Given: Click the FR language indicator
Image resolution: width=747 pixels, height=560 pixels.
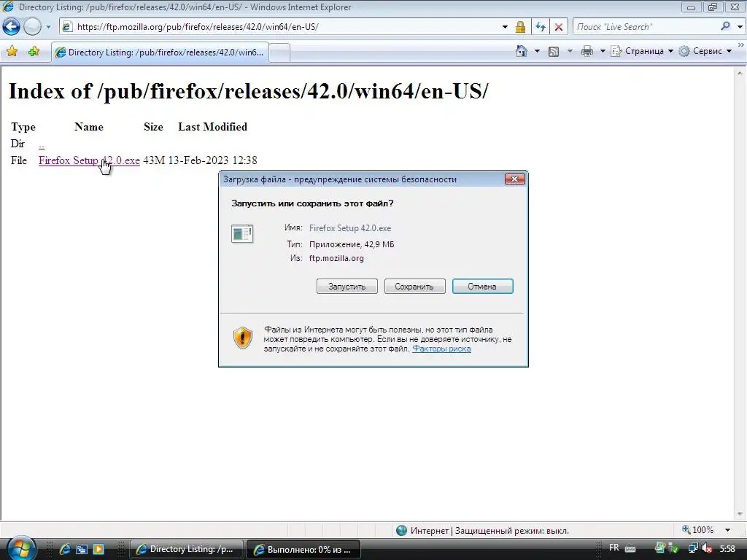Looking at the screenshot, I should click(x=614, y=548).
